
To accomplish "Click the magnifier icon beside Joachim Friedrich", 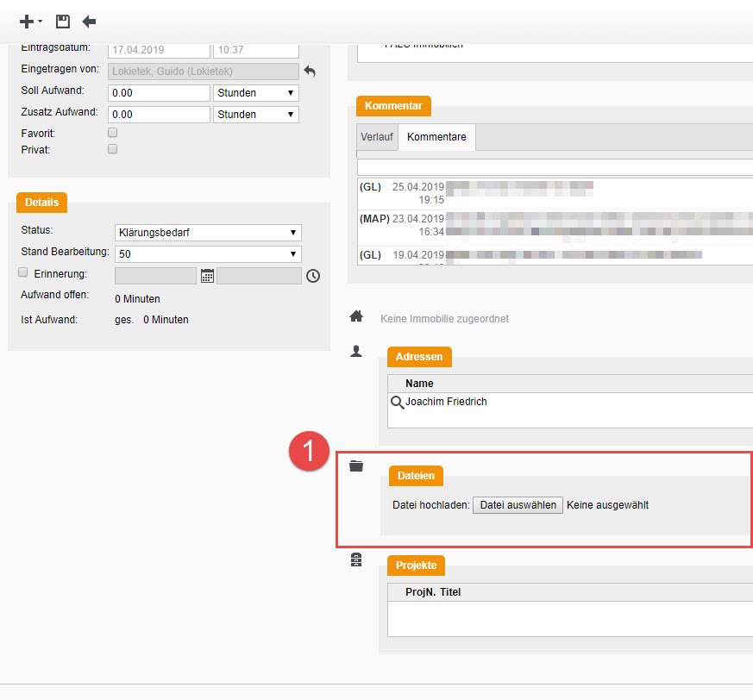I will tap(397, 402).
